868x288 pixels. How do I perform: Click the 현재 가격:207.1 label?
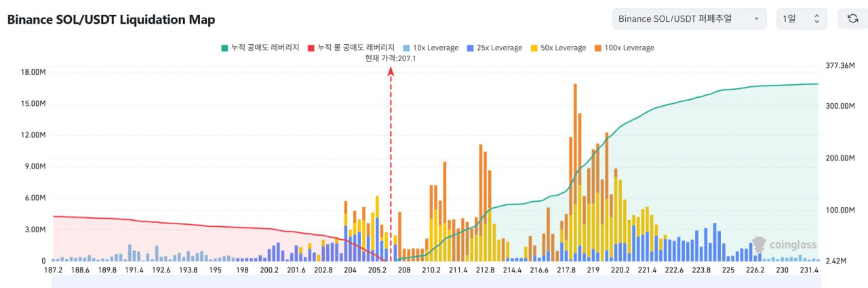pyautogui.click(x=390, y=58)
